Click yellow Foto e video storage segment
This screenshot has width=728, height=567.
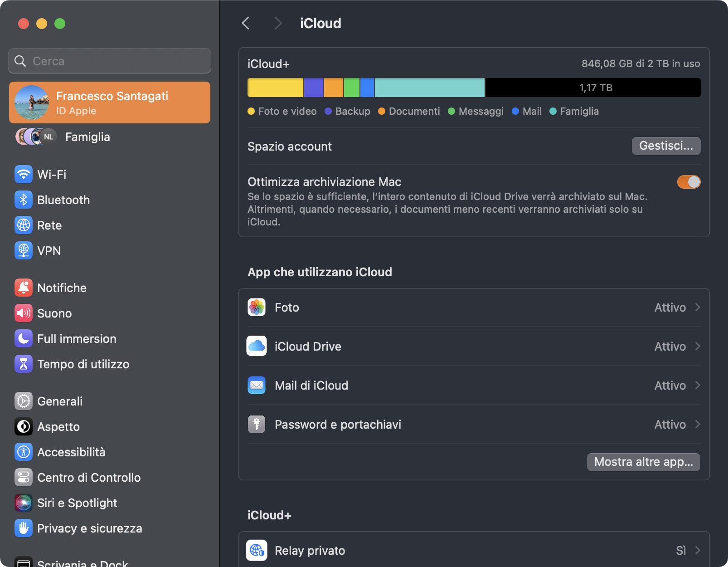275,88
